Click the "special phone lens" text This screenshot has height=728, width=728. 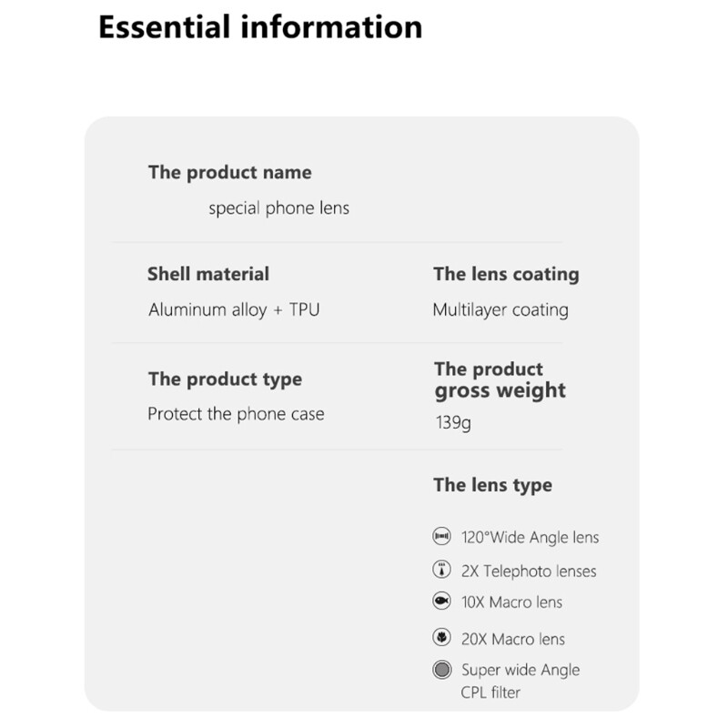click(x=278, y=208)
